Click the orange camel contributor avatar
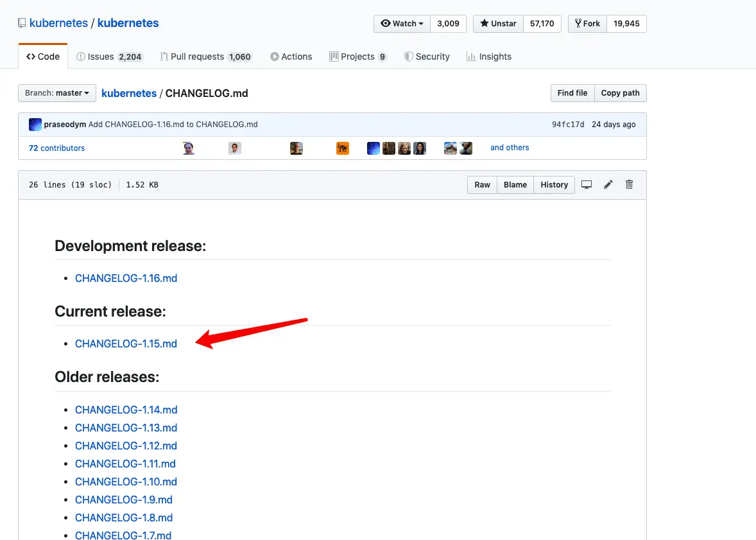This screenshot has height=540, width=756. click(342, 148)
